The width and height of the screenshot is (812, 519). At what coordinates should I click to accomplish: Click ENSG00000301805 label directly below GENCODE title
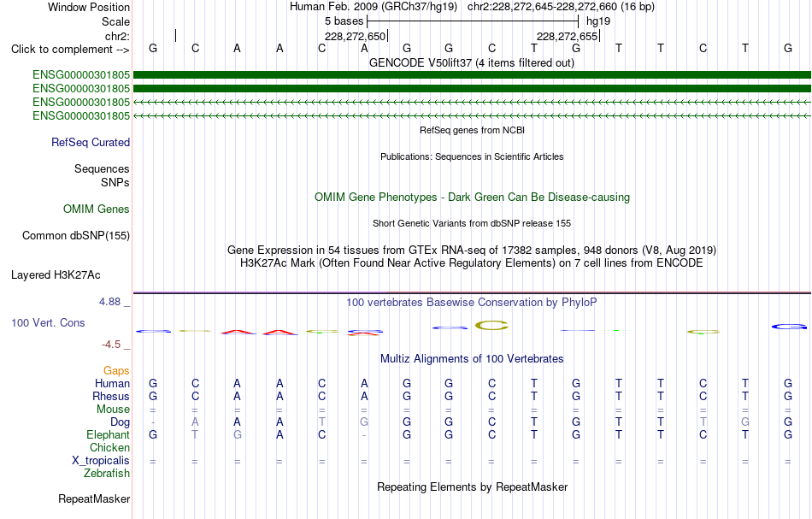(x=81, y=75)
